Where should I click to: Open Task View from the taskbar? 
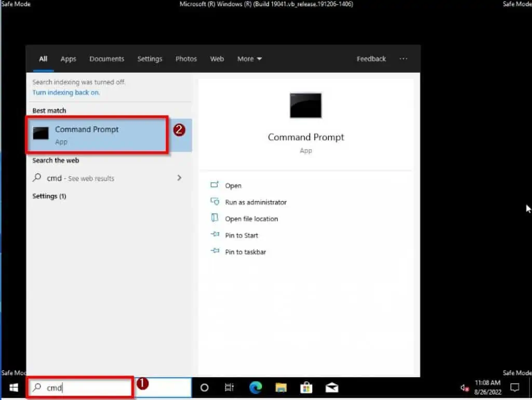click(x=229, y=387)
